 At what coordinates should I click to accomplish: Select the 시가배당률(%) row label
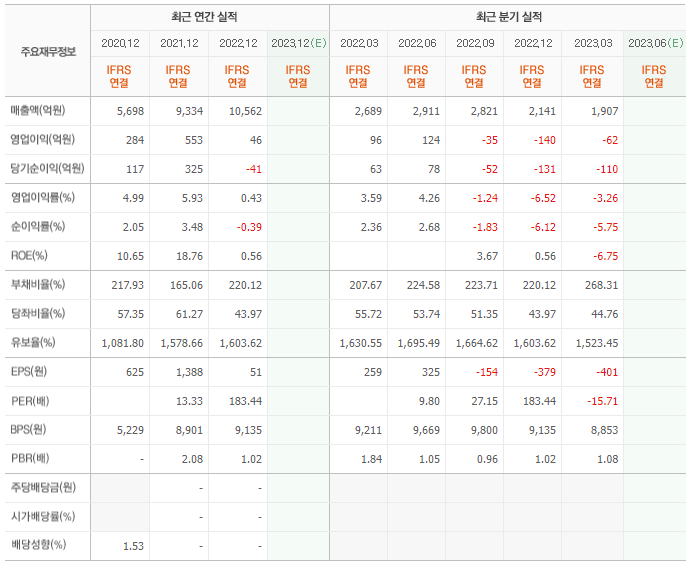[43, 516]
